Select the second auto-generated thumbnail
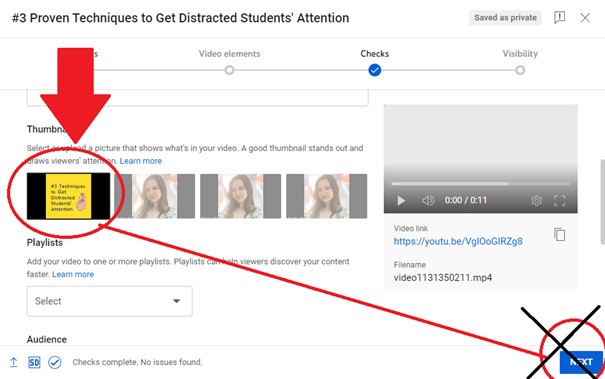 tap(154, 196)
